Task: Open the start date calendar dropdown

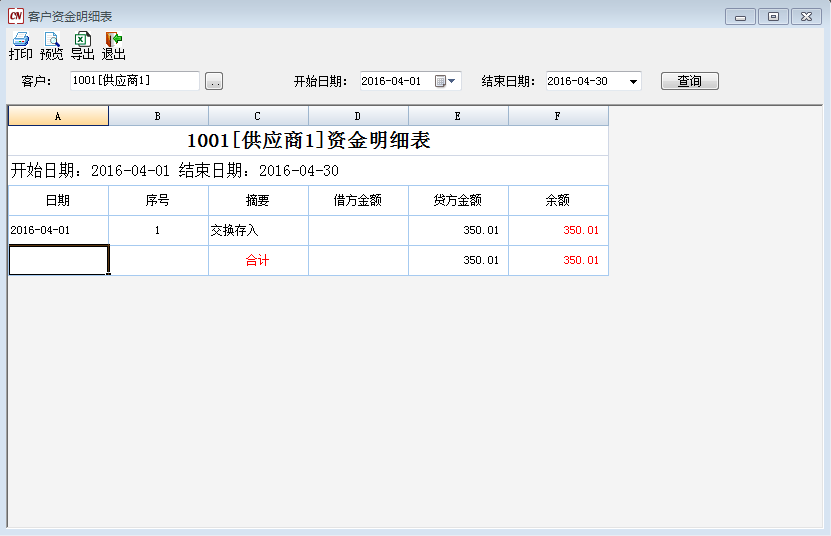Action: (445, 81)
